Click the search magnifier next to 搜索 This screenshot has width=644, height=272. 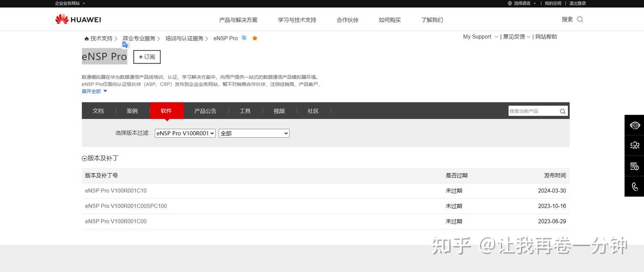(580, 19)
